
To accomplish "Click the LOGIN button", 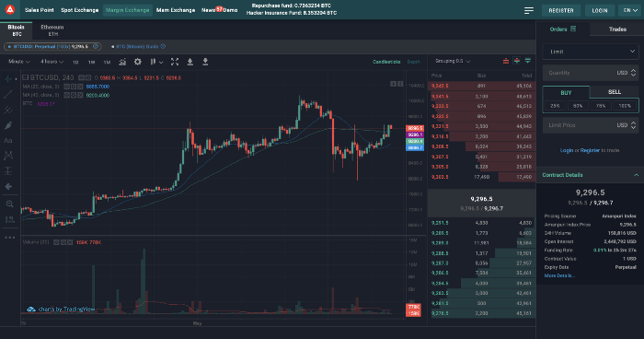I will pos(600,10).
